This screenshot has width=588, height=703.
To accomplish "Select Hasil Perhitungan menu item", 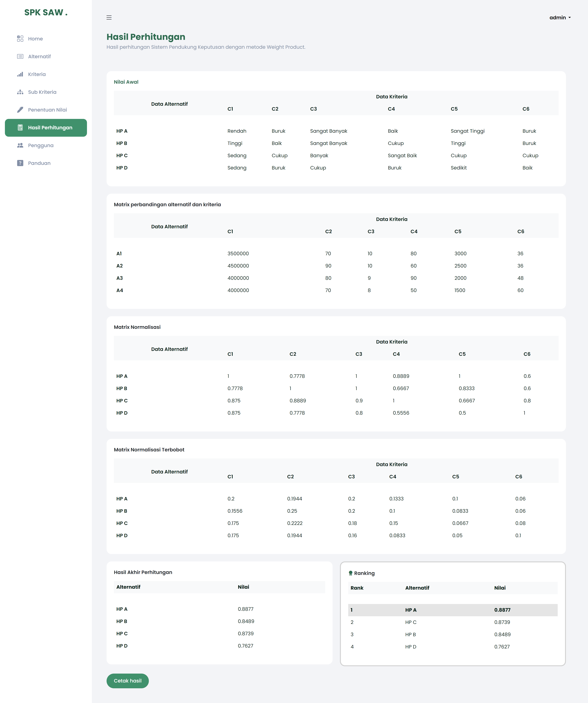I will 46,127.
